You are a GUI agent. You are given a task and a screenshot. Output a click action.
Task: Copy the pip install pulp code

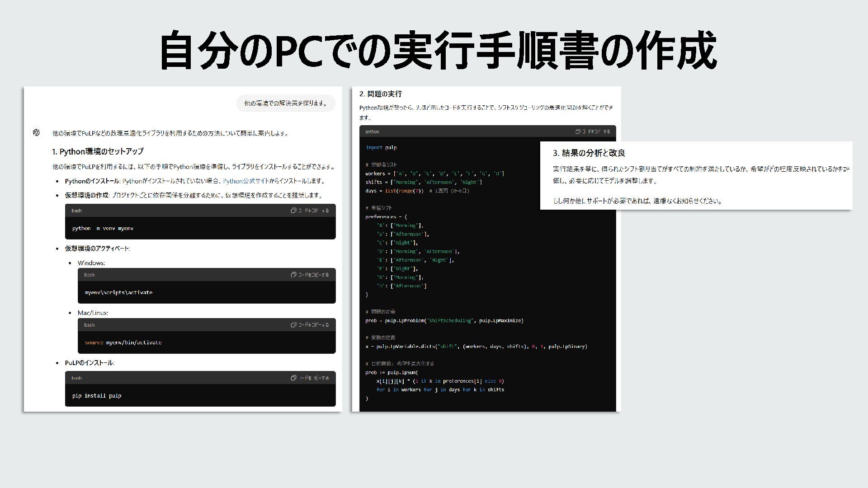[310, 378]
